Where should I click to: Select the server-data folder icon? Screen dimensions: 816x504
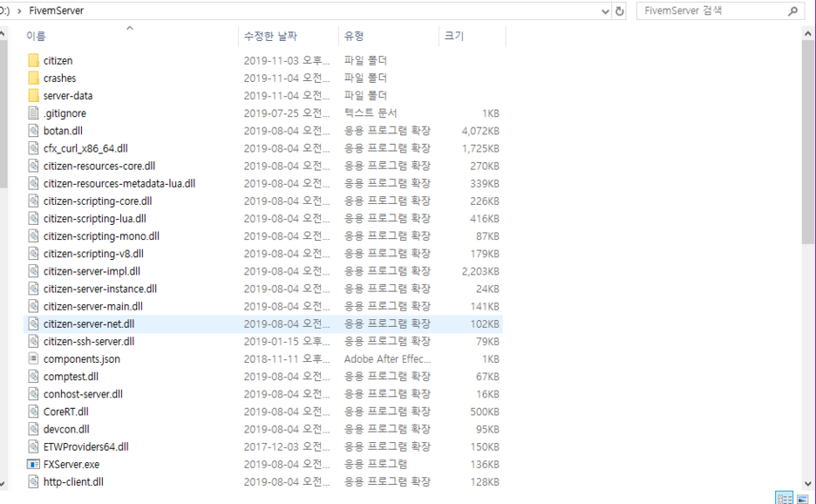pyautogui.click(x=33, y=96)
